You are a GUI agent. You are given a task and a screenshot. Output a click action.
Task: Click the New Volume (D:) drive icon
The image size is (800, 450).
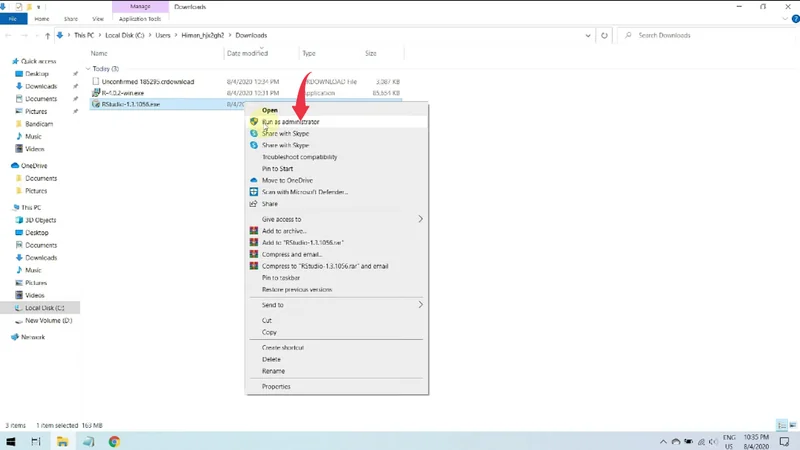(19, 321)
